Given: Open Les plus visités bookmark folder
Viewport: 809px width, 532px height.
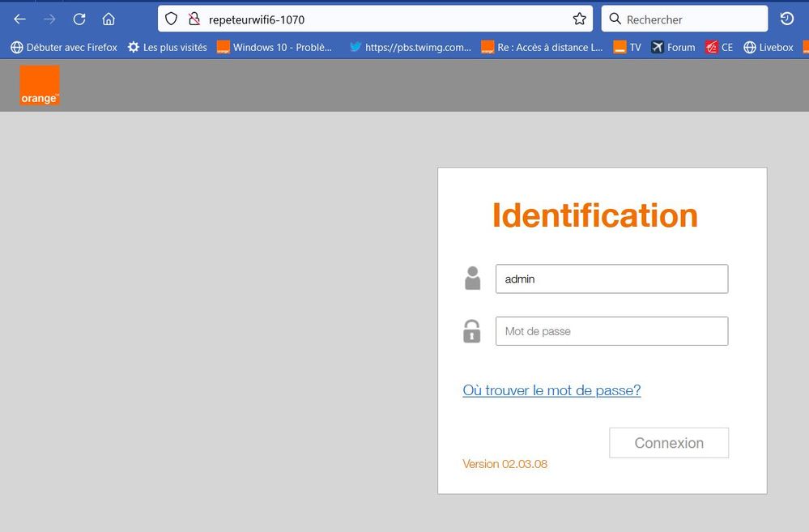Looking at the screenshot, I should click(x=167, y=48).
